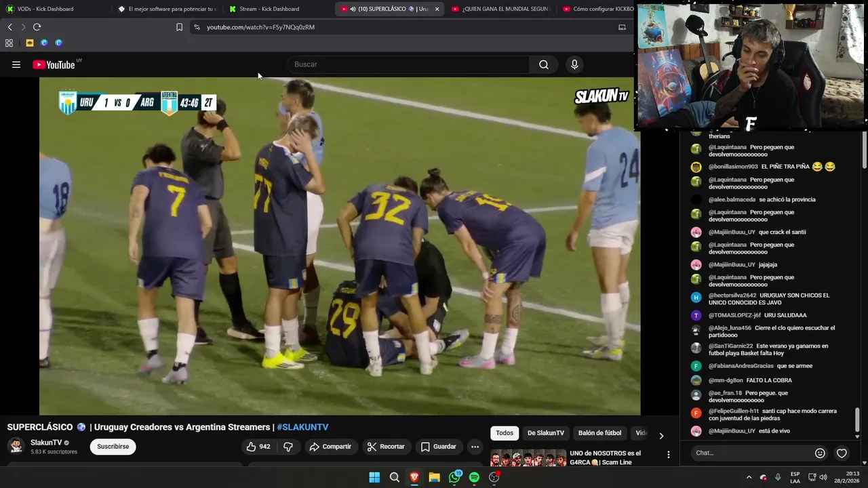
Task: Open the yellow bookmark favicon
Action: click(x=30, y=43)
